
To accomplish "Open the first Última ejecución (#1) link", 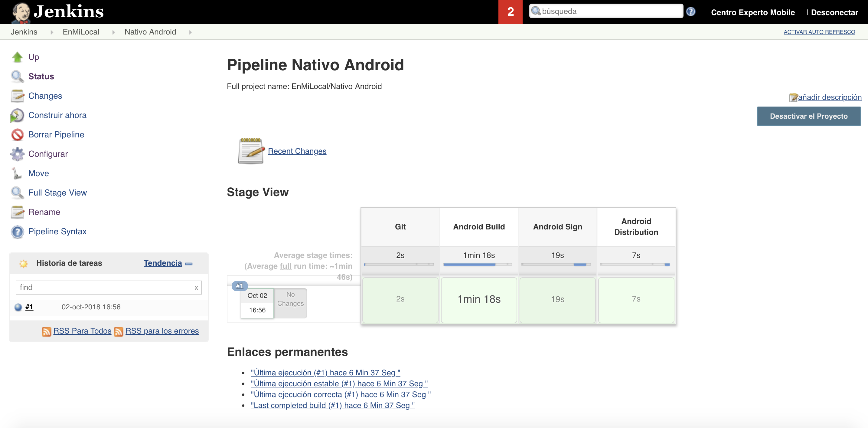I will (325, 373).
